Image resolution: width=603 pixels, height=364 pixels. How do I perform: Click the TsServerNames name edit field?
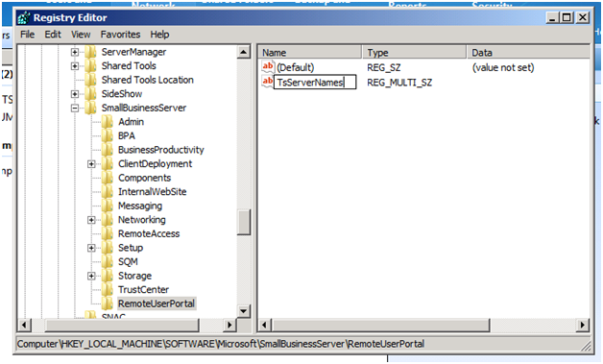(315, 83)
